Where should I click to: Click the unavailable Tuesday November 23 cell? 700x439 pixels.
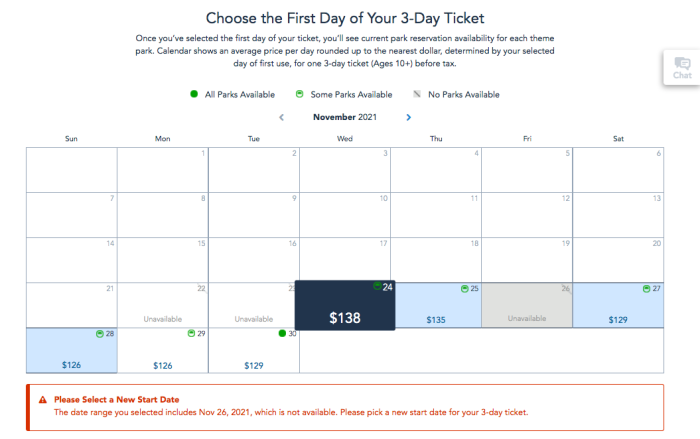pyautogui.click(x=254, y=306)
